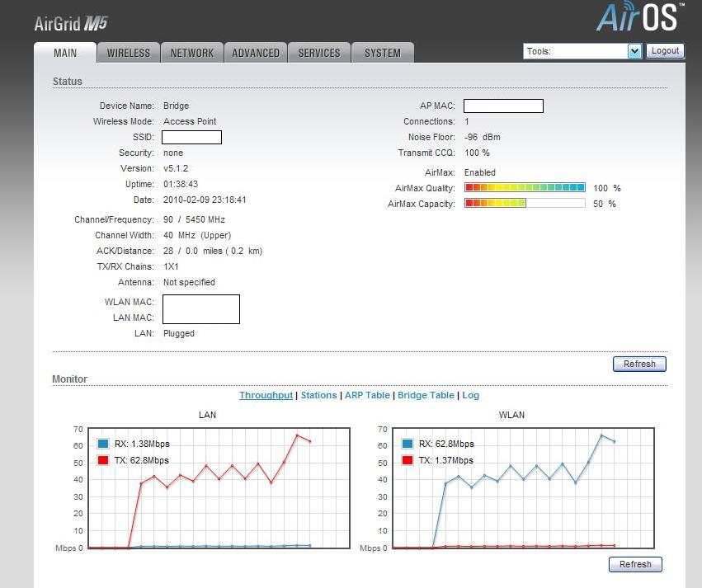The image size is (702, 588).
Task: Click the LAN throughput graph
Action: (x=219, y=487)
